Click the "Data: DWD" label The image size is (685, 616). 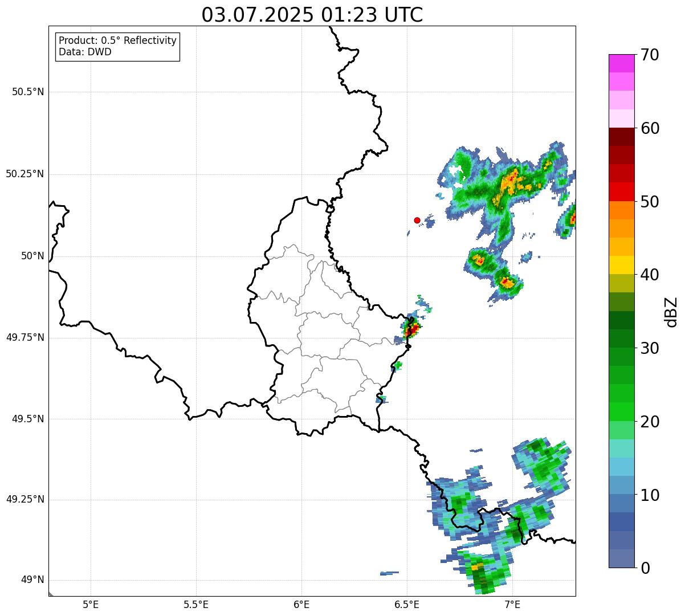85,52
